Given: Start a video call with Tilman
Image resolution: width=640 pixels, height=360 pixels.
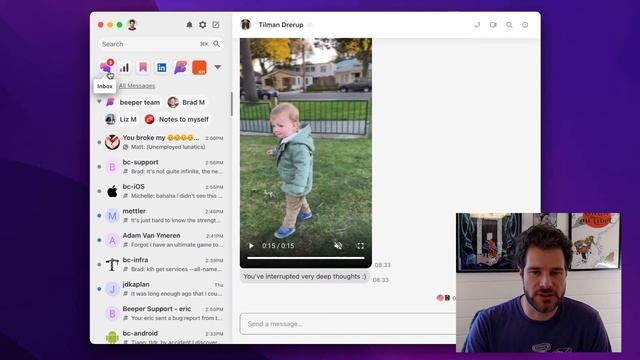Looking at the screenshot, I should click(x=493, y=25).
